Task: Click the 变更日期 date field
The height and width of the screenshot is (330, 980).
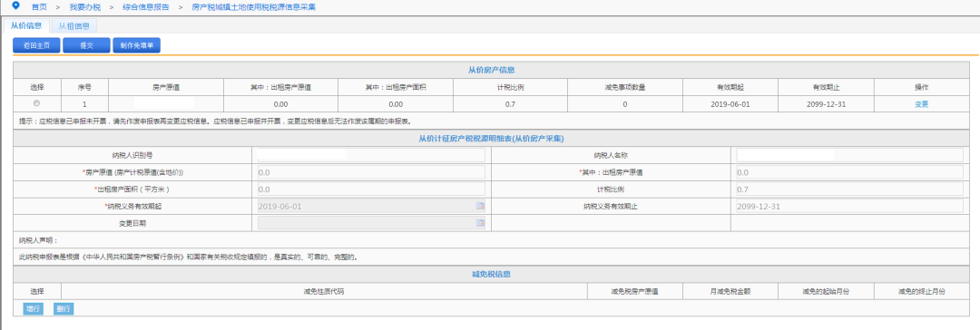Action: [x=371, y=222]
